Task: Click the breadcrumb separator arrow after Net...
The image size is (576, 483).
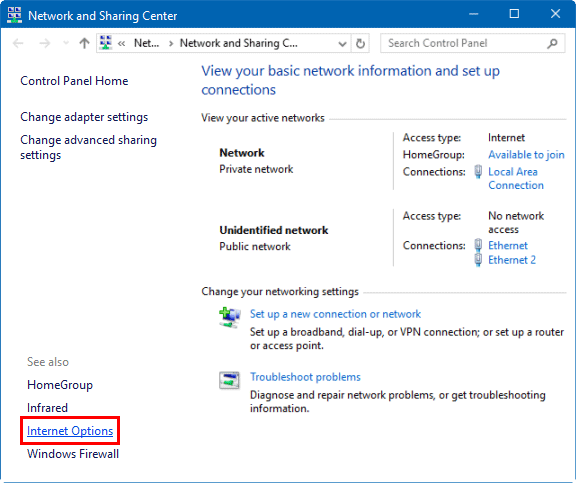Action: click(171, 44)
